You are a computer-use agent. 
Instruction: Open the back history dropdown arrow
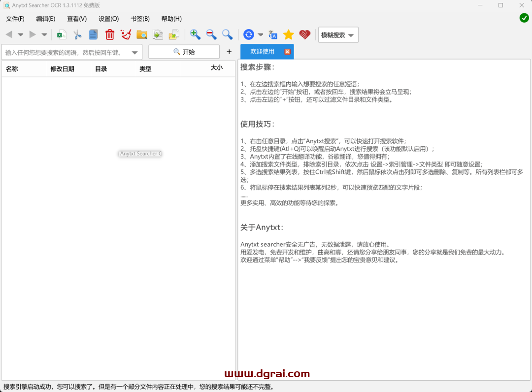(x=20, y=34)
